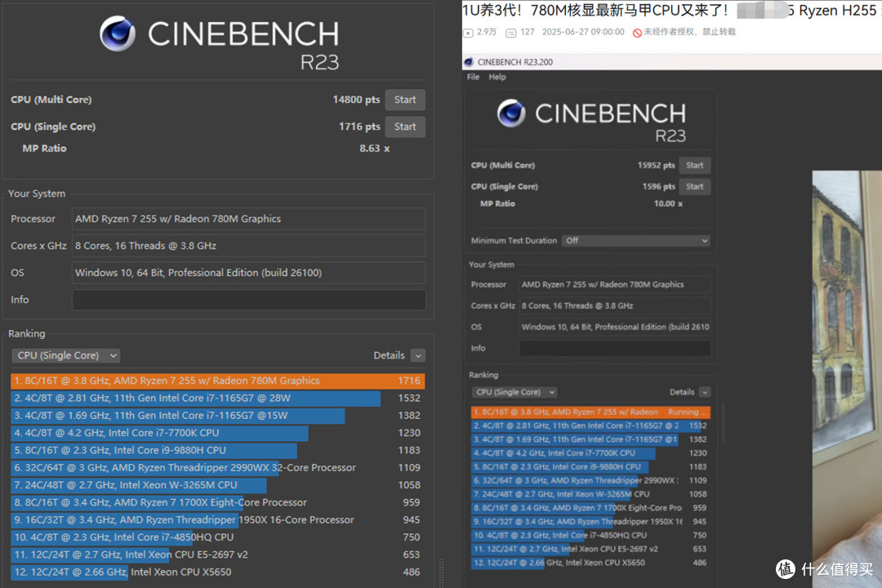Viewport: 882px width, 588px height.
Task: Select i7-1165G7 @ 28W row in left ranking
Action: [x=218, y=399]
